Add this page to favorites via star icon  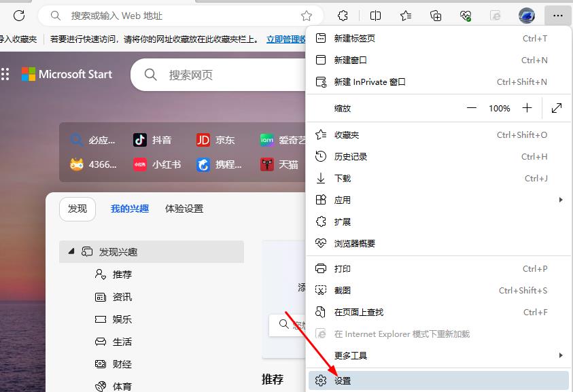(x=307, y=16)
